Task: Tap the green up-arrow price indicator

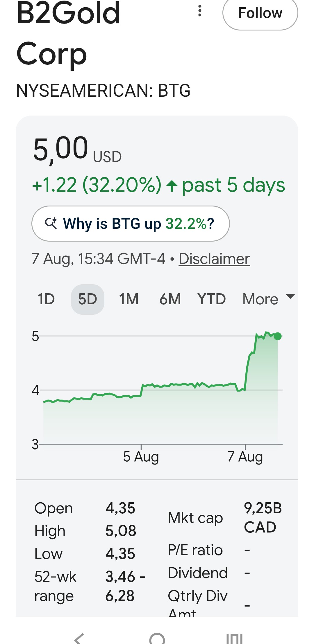Action: [172, 186]
